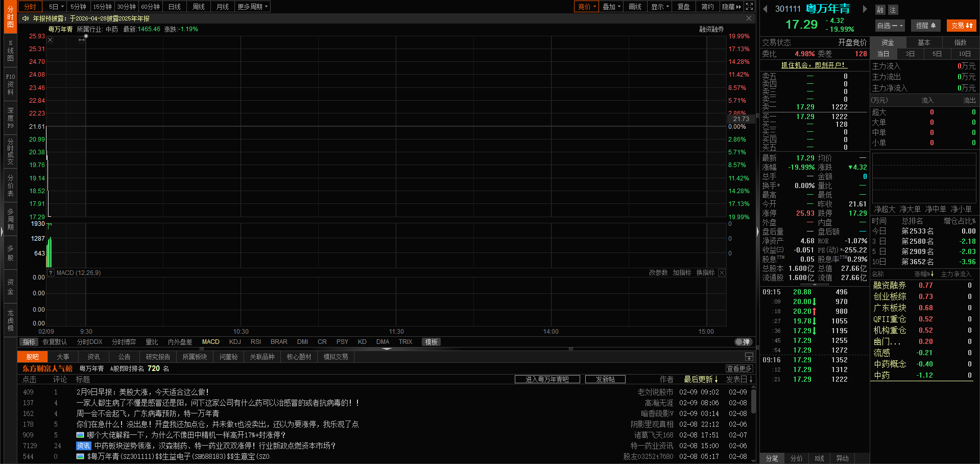Open 深度F9 in left sidebar
The image size is (980, 464).
(x=10, y=118)
